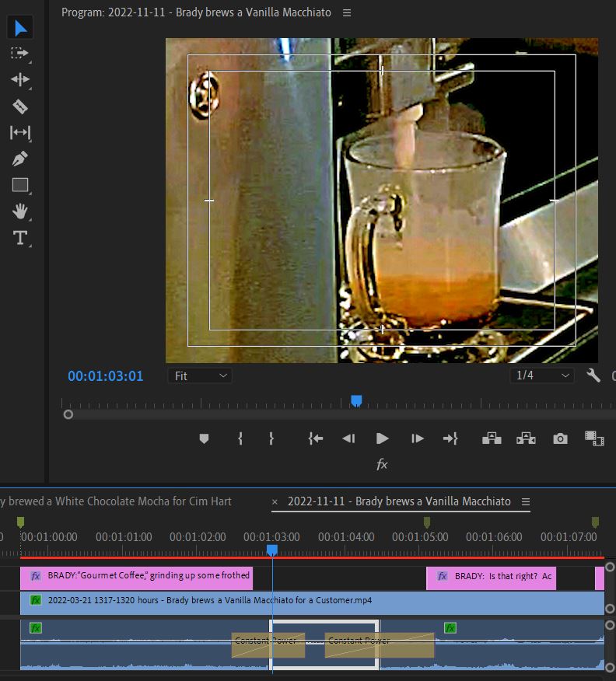Step back one frame

point(349,438)
